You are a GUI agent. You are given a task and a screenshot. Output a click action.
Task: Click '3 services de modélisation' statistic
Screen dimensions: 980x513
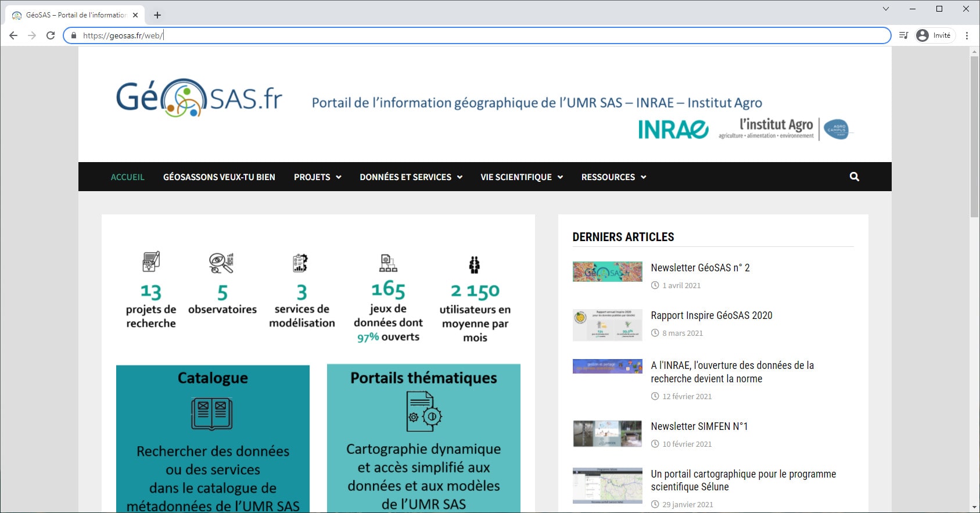(x=302, y=306)
